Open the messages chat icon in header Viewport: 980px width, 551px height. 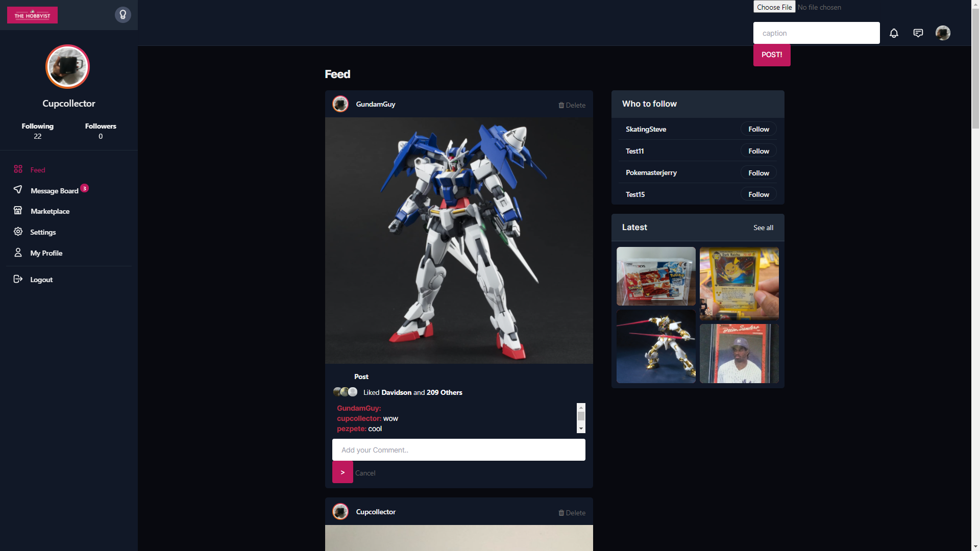(918, 33)
